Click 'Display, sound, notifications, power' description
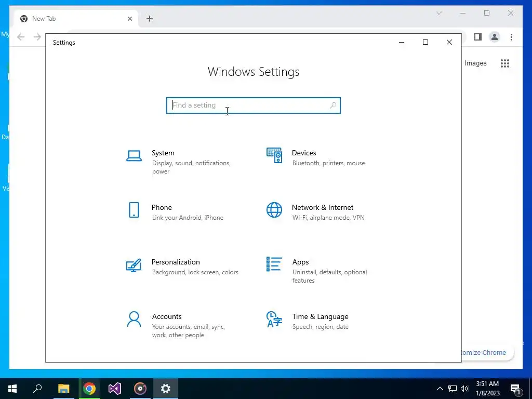 point(191,167)
